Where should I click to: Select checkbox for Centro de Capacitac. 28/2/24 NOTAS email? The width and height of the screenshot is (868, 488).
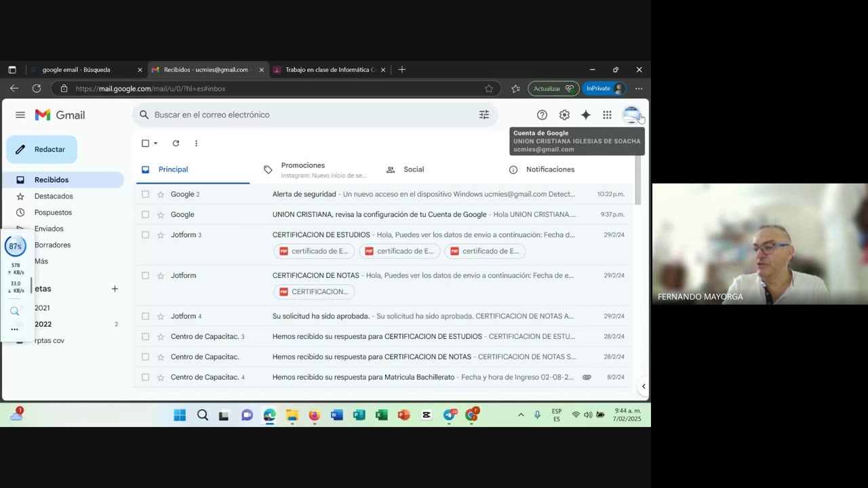(x=145, y=357)
